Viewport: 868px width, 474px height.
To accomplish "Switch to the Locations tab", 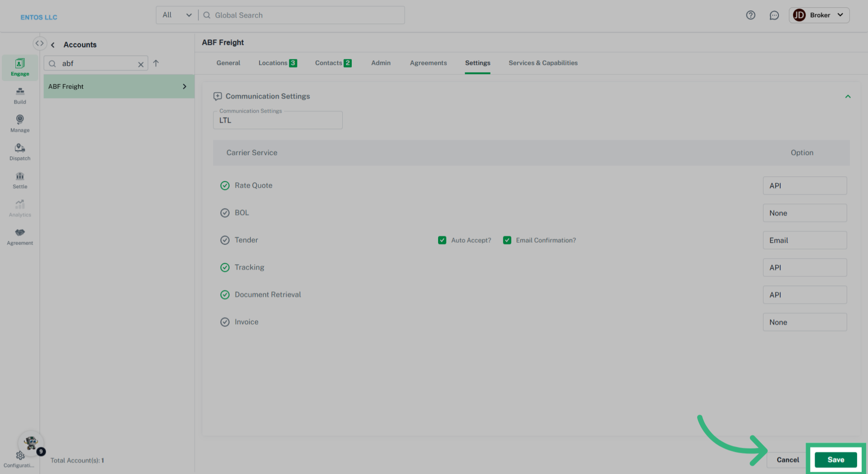I will (x=277, y=63).
